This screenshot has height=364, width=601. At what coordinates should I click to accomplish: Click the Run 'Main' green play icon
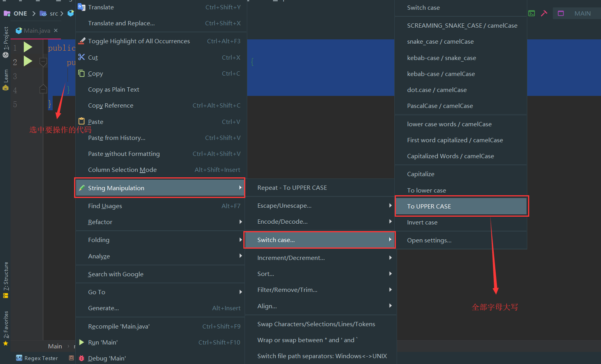(82, 342)
